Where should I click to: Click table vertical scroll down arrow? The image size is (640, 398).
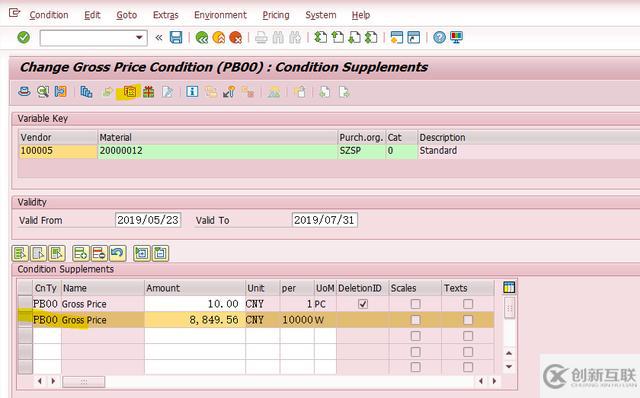click(x=509, y=367)
